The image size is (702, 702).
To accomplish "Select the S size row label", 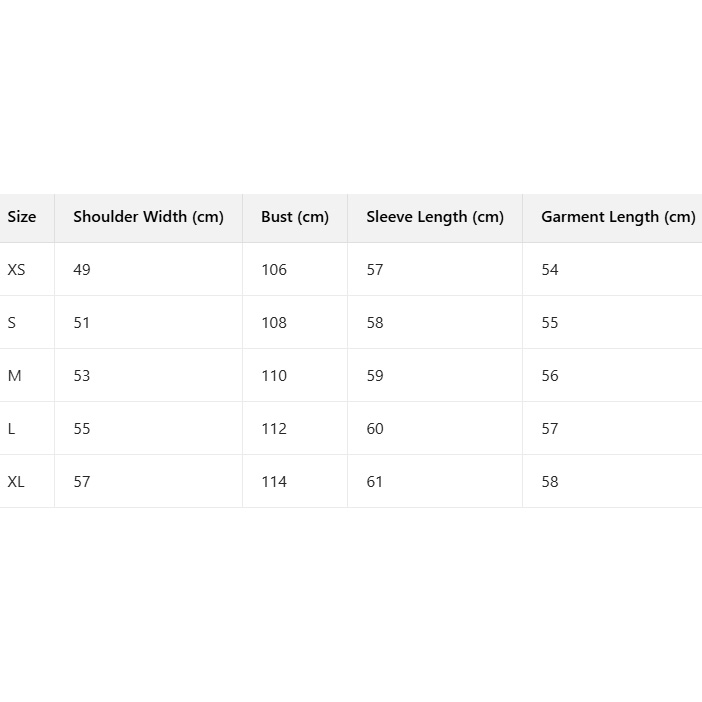I will (12, 323).
